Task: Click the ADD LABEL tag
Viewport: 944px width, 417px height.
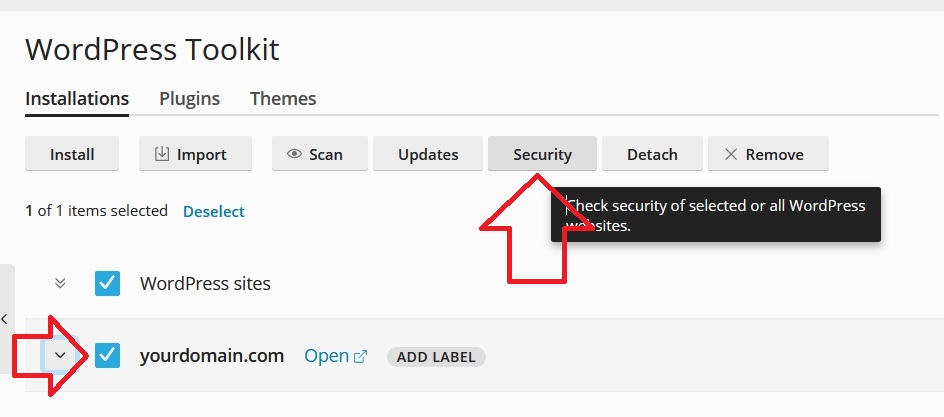Action: [436, 357]
